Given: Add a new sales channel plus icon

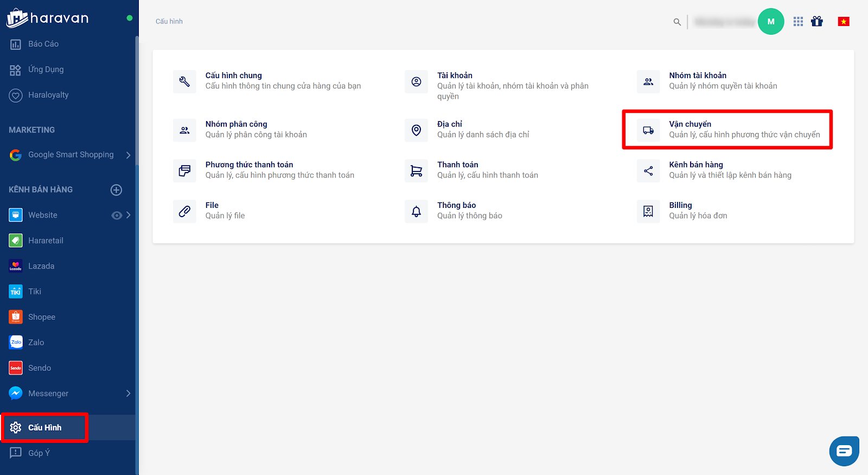Looking at the screenshot, I should [116, 190].
